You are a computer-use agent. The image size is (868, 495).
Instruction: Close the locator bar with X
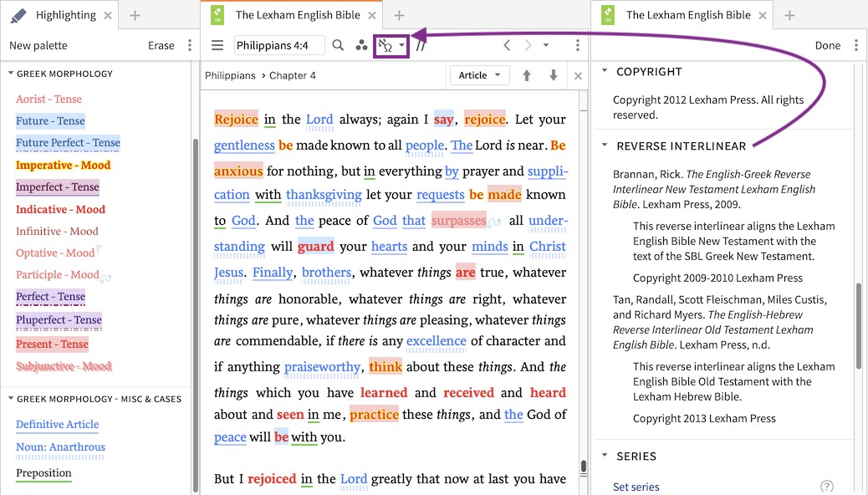pyautogui.click(x=578, y=76)
